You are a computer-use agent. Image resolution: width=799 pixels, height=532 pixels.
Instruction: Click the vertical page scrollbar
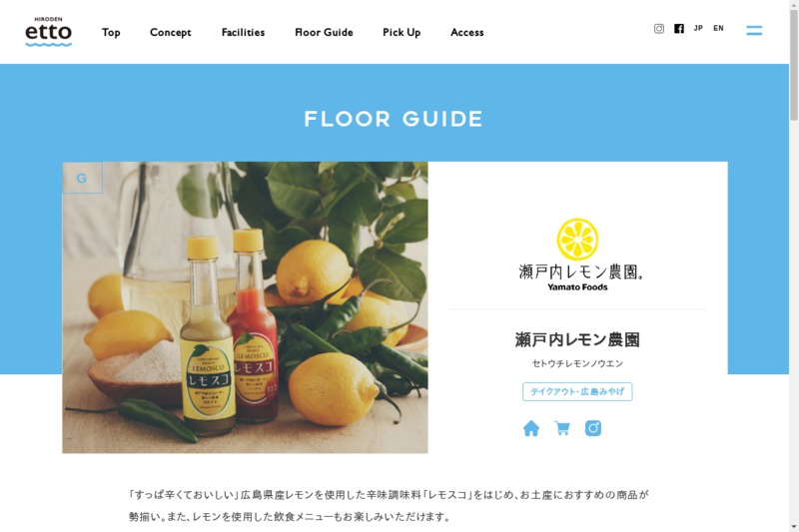[x=794, y=266]
